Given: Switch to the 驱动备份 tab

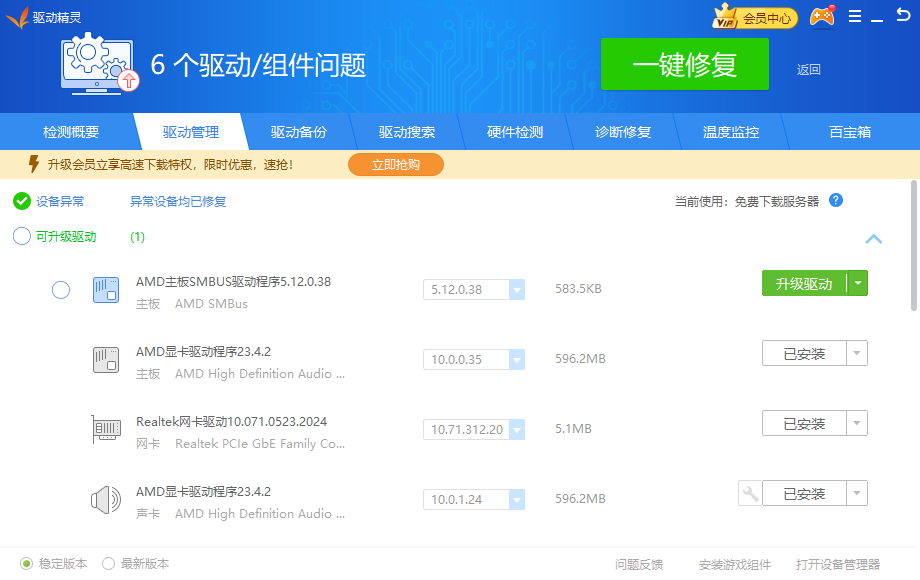Looking at the screenshot, I should pyautogui.click(x=298, y=132).
